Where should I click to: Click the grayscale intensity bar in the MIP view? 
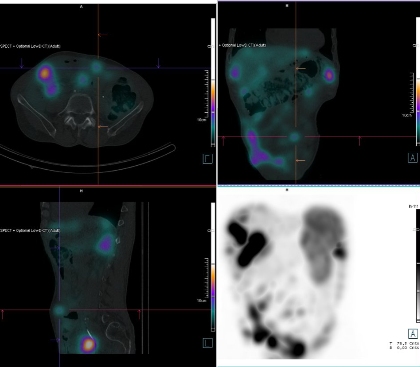[418, 266]
